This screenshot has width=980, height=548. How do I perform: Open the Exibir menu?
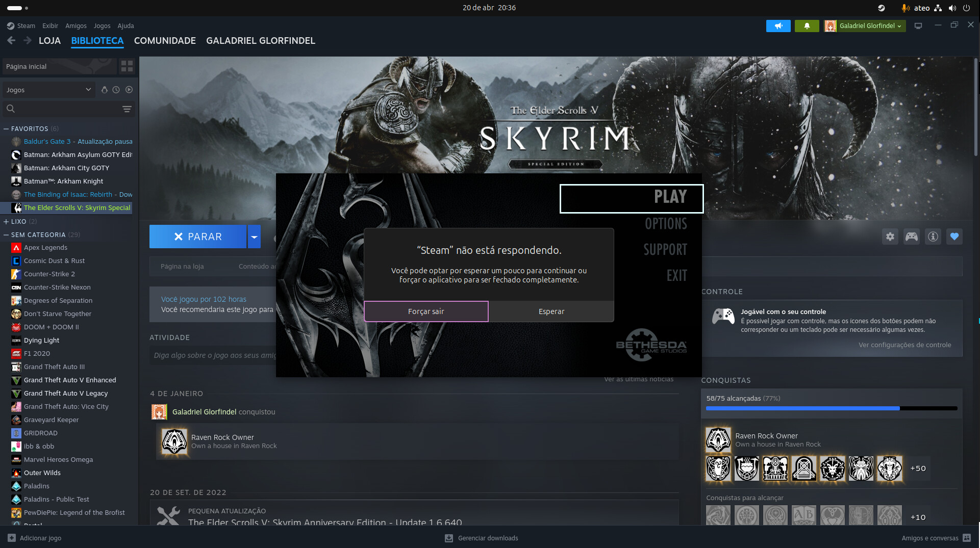[50, 26]
